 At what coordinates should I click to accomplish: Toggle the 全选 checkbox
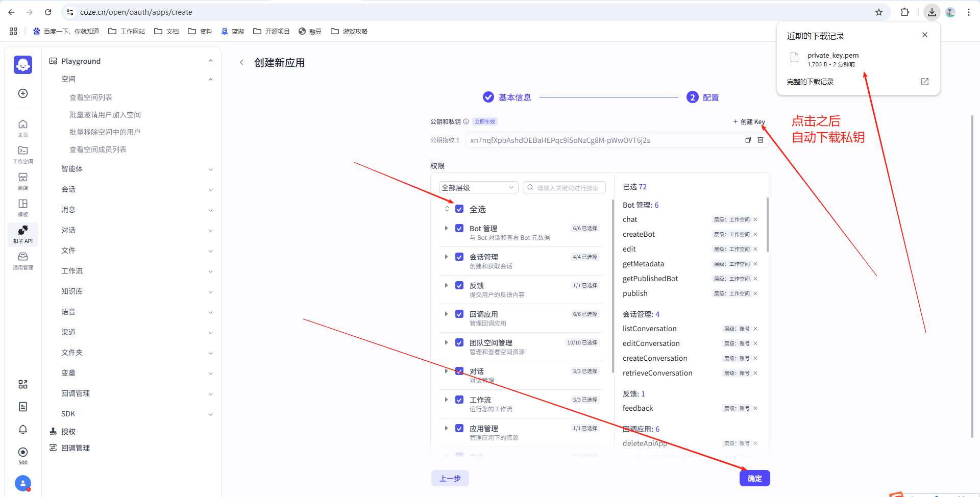pos(459,209)
